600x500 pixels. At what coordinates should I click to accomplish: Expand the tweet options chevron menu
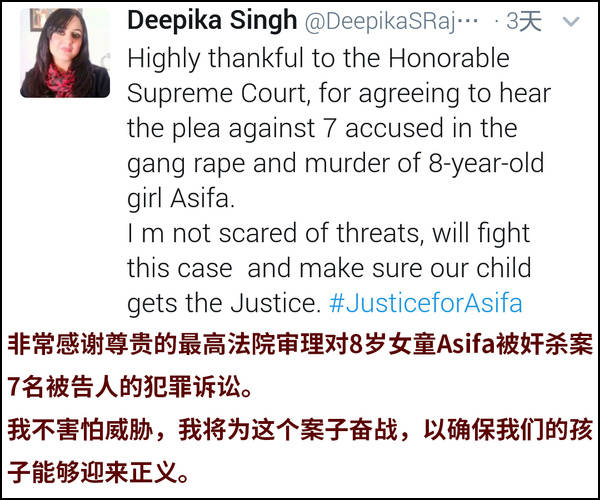click(571, 22)
